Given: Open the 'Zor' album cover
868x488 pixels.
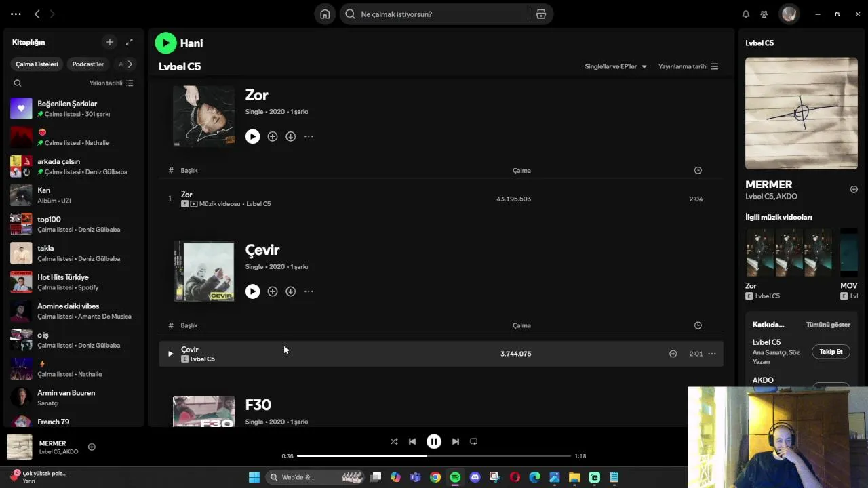Looking at the screenshot, I should click(x=203, y=116).
